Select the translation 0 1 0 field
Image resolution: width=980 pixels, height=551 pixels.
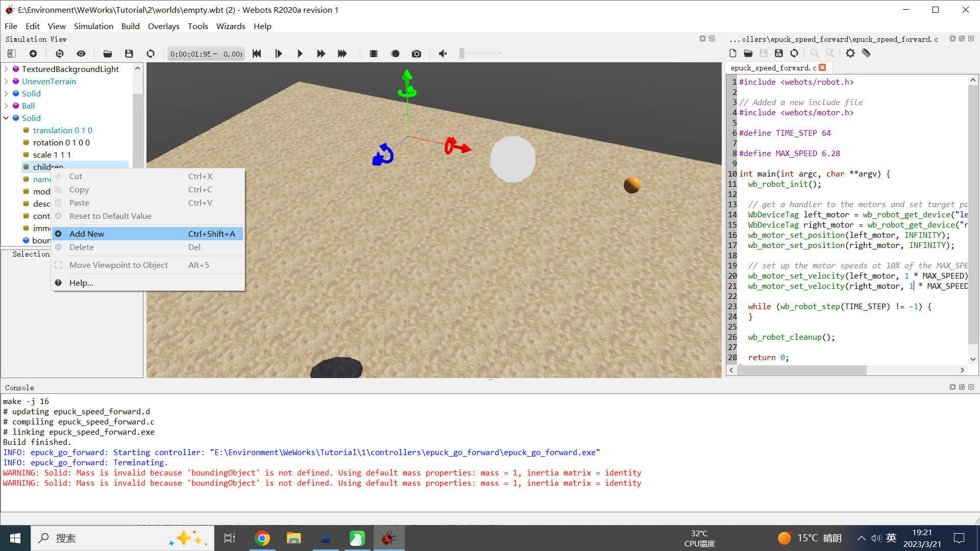tap(63, 130)
